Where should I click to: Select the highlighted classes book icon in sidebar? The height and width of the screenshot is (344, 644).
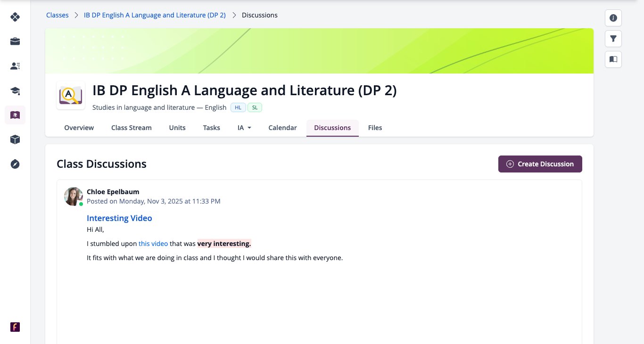pos(15,115)
